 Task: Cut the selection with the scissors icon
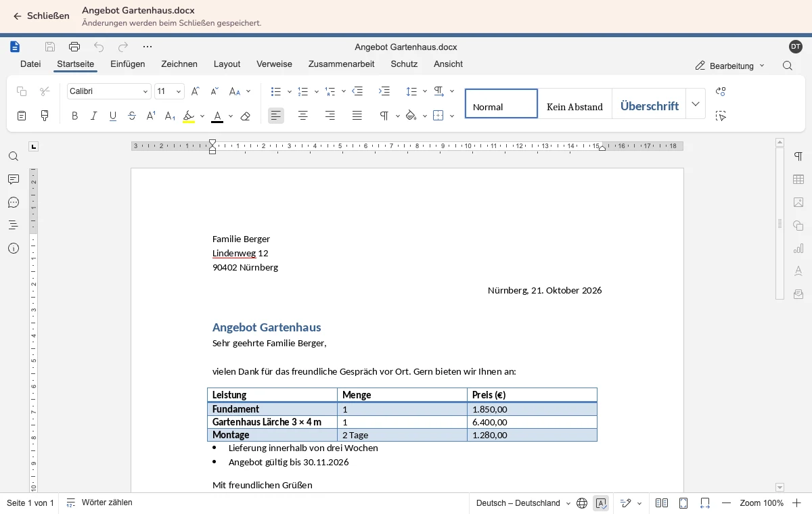click(45, 91)
